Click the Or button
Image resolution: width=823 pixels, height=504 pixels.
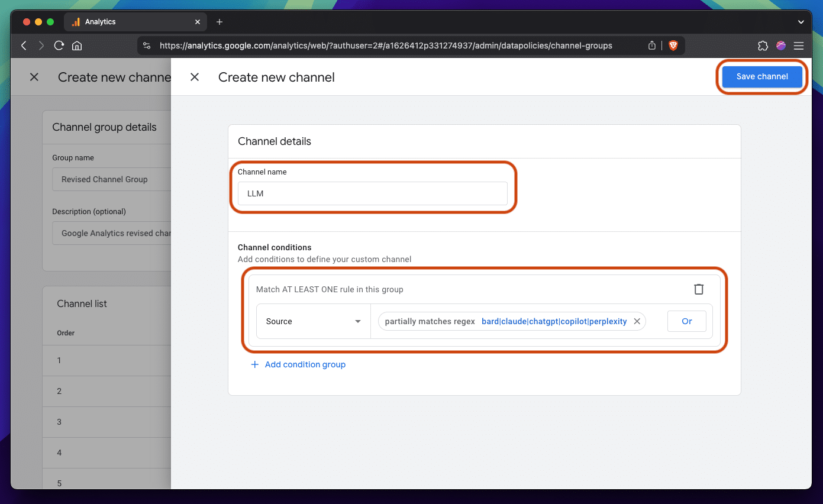(687, 321)
